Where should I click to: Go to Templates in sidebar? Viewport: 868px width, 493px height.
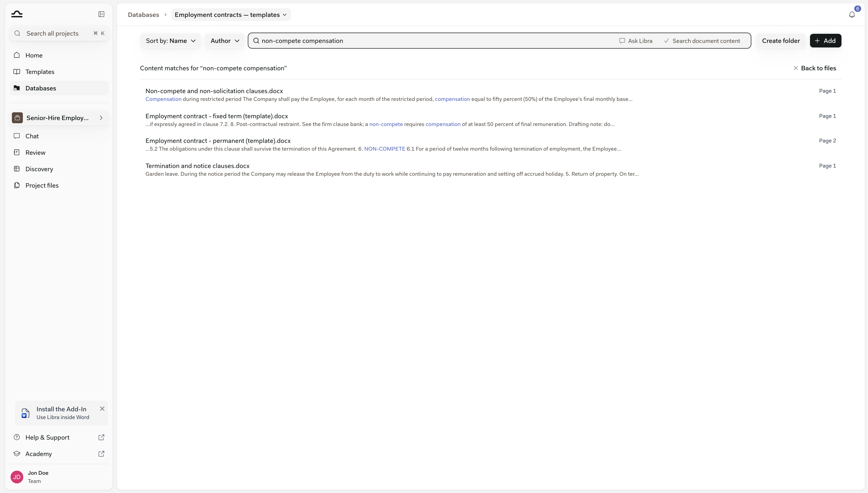[59, 71]
